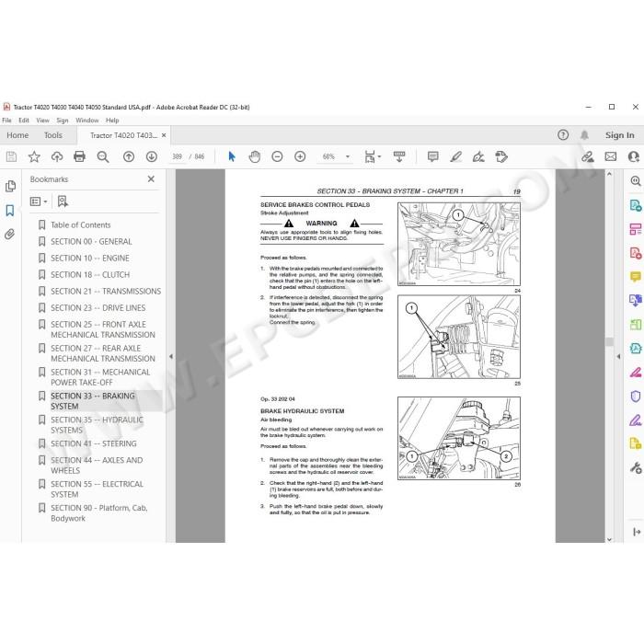Toggle the Page Thumbnails panel
Viewport: 644px width, 644px height.
coord(10,187)
